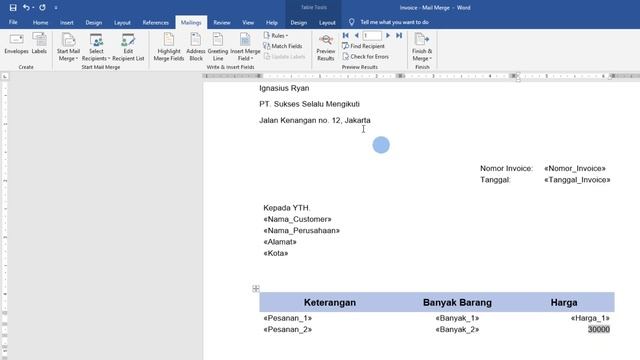Open the Layout tab next to References

[122, 22]
